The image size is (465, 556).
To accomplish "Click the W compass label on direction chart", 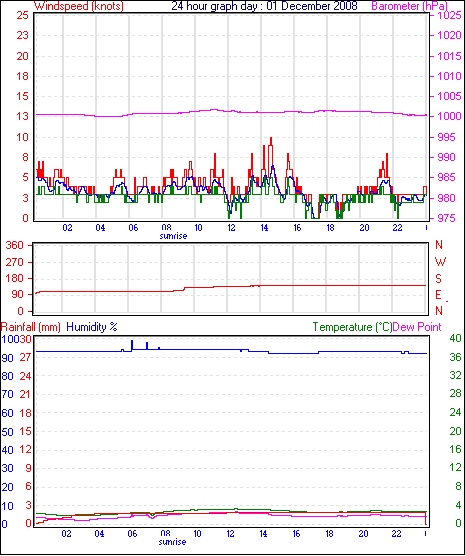I will point(440,262).
